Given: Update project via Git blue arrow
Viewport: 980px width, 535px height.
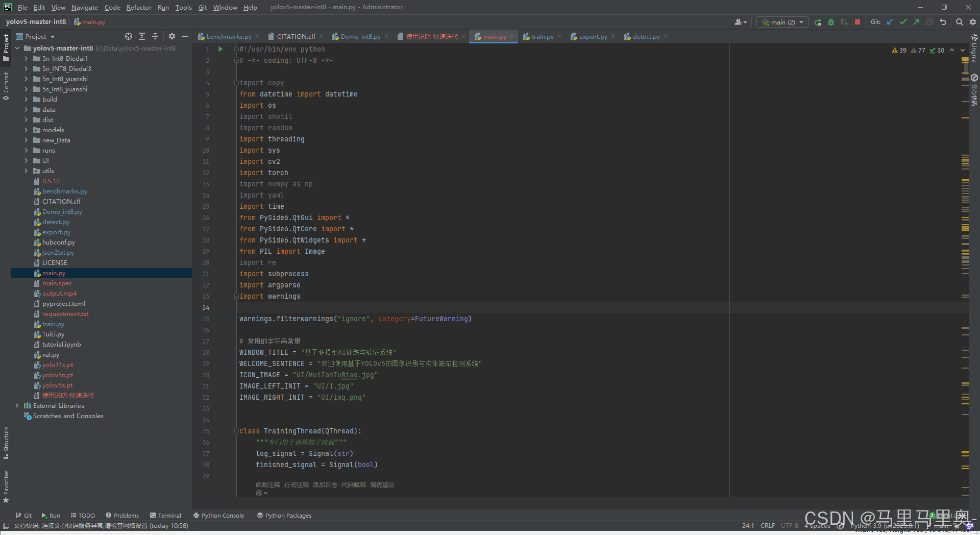Looking at the screenshot, I should (x=890, y=22).
